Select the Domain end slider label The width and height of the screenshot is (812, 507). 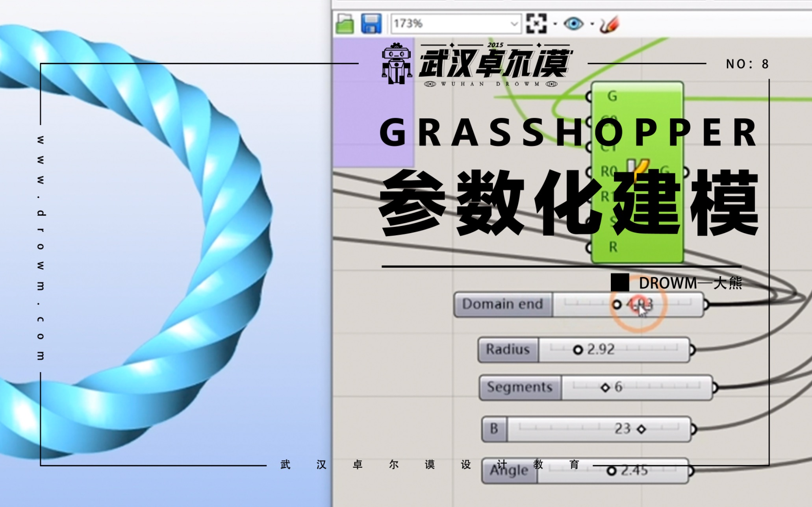[x=503, y=304]
